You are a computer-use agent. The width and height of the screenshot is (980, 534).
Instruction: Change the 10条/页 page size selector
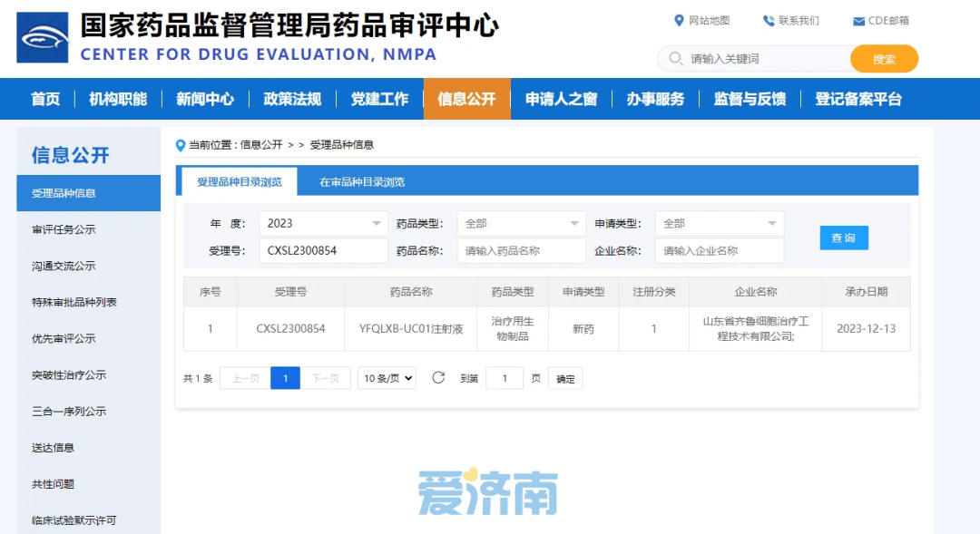click(x=387, y=378)
